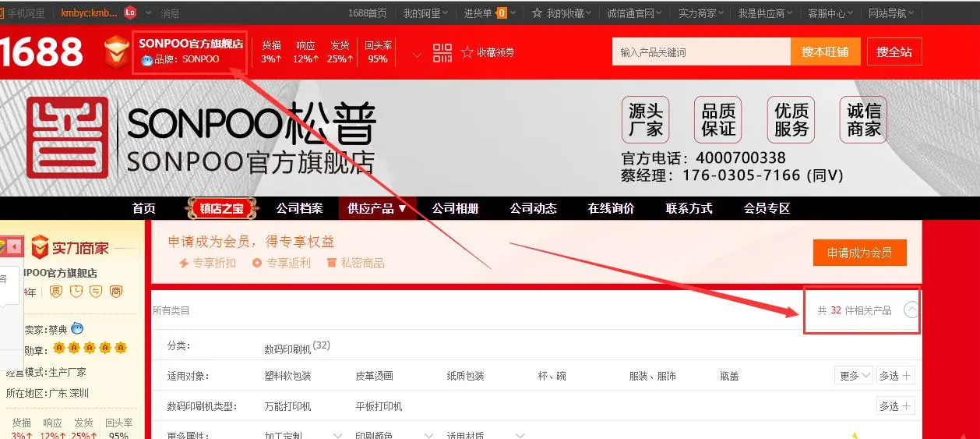Collapse the filter panel with round arrow
980x439 pixels.
(911, 310)
